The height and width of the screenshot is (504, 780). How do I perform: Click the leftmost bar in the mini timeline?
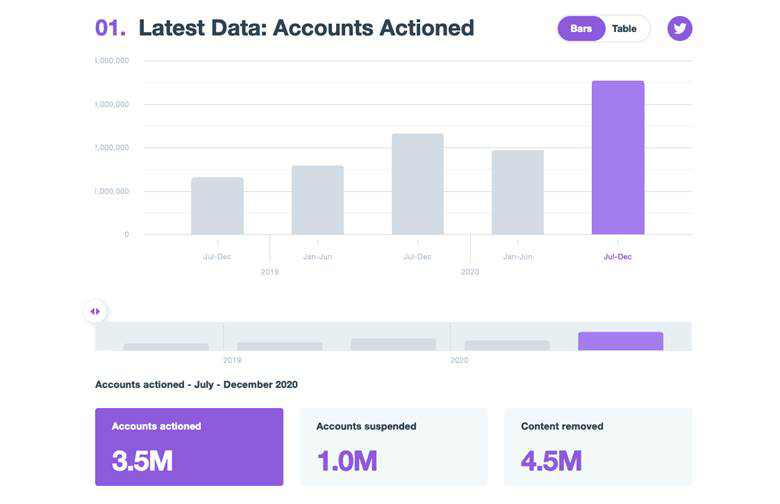[166, 346]
